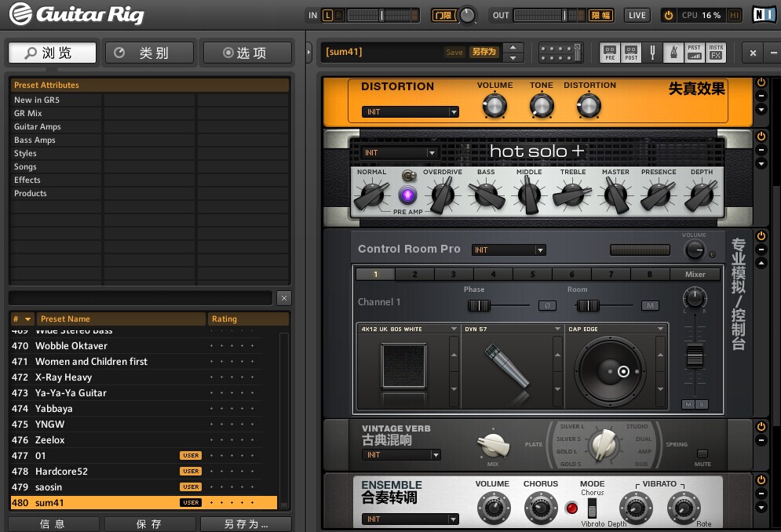Adjust the channel 1 Room slider
This screenshot has width=781, height=532.
click(588, 305)
